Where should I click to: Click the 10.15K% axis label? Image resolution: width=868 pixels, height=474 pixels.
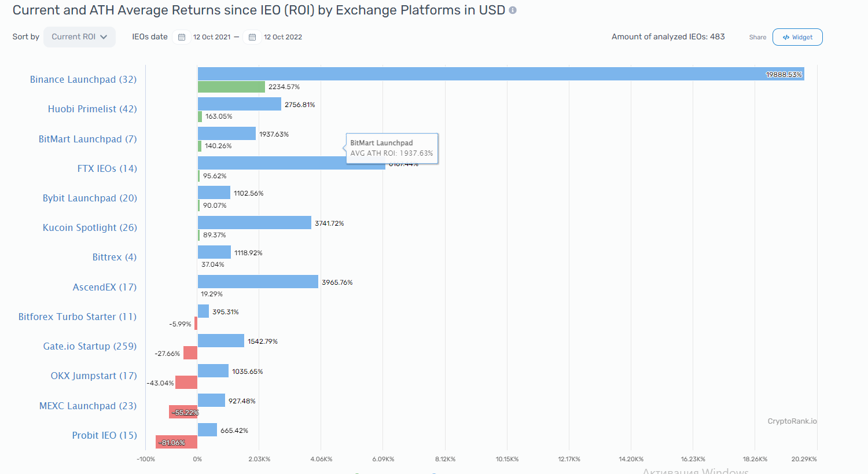(507, 459)
